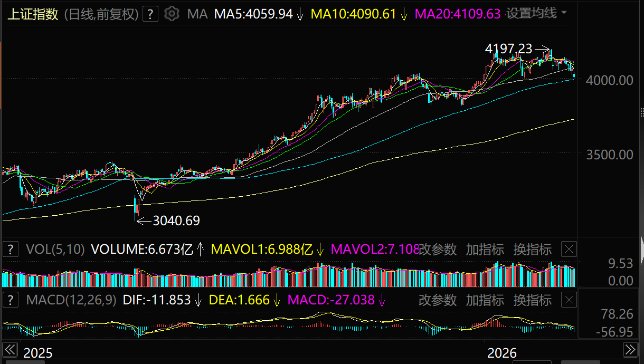Click 改参数 in the VOL panel
Image resolution: width=644 pixels, height=364 pixels.
(x=438, y=249)
